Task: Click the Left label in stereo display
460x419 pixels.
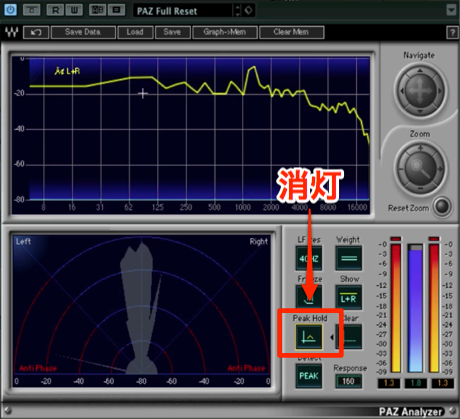Action: (23, 241)
